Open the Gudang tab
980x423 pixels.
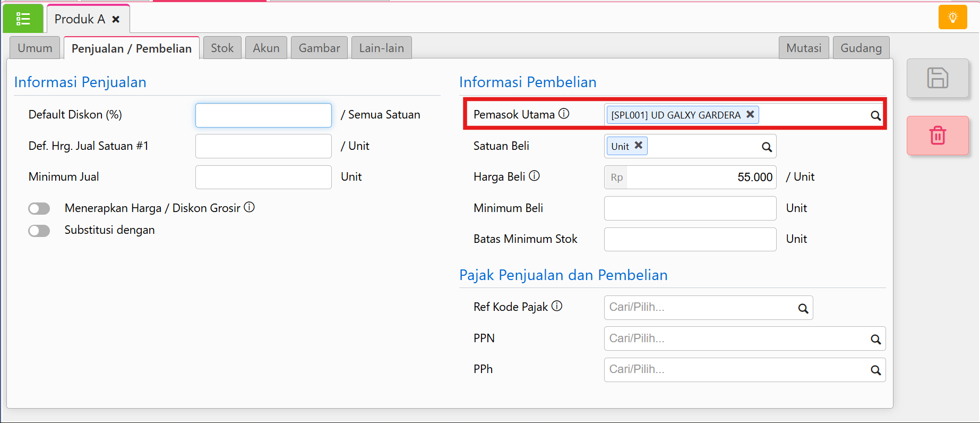coord(861,48)
